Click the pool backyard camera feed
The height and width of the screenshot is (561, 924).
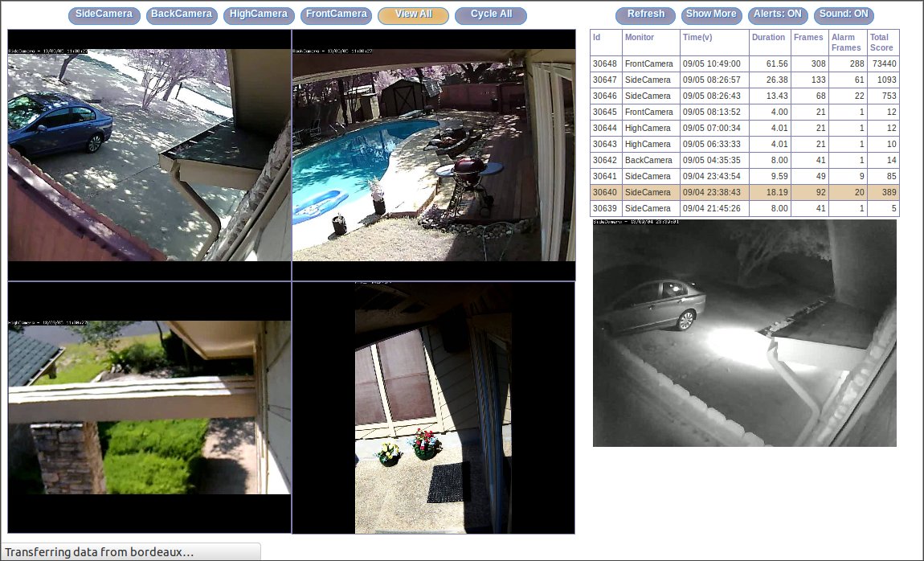(x=434, y=155)
